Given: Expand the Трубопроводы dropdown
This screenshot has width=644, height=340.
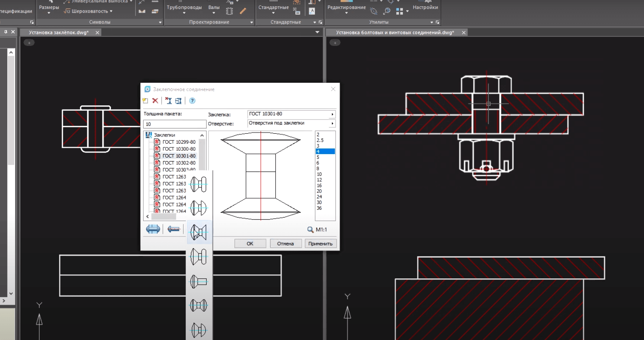Looking at the screenshot, I should (x=184, y=13).
